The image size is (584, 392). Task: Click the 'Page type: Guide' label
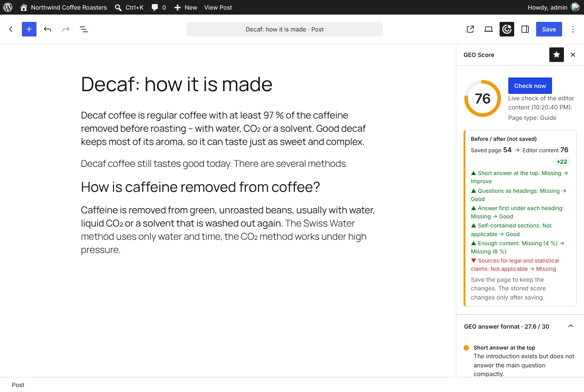click(x=532, y=118)
